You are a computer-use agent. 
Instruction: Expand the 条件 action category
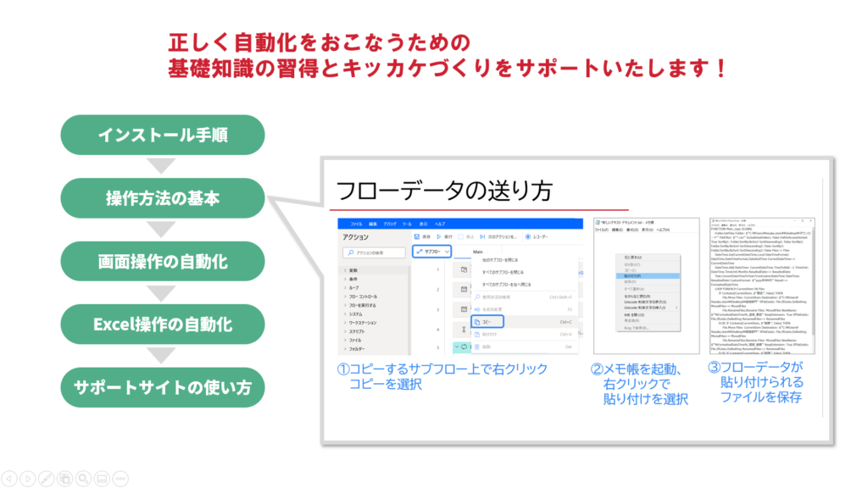[x=346, y=280]
